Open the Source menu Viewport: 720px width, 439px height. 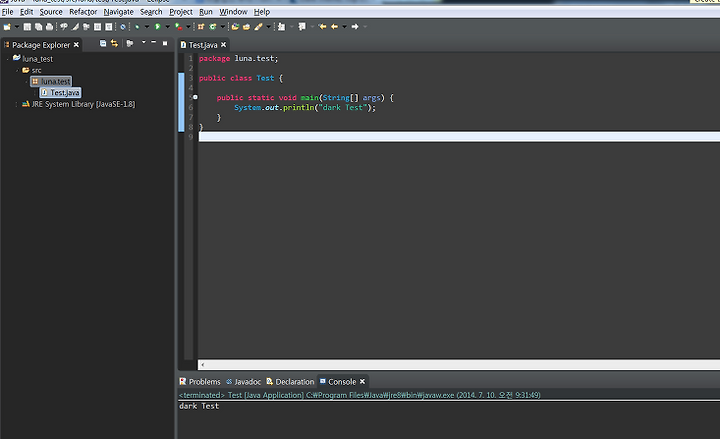point(51,11)
